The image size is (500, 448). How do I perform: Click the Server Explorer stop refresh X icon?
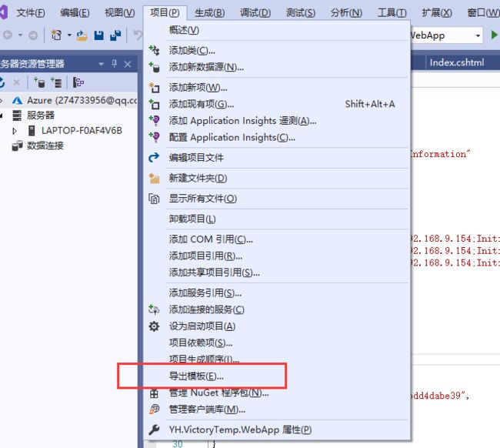(x=17, y=83)
